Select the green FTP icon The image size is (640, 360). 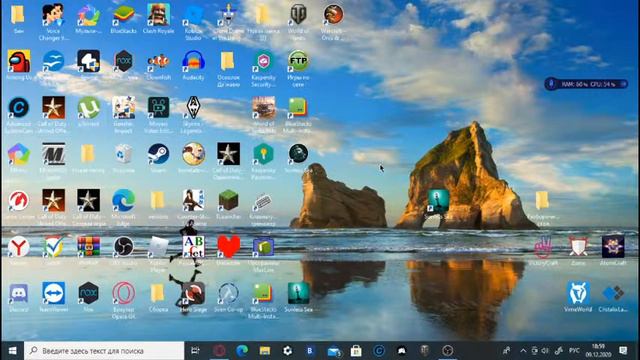pos(298,61)
